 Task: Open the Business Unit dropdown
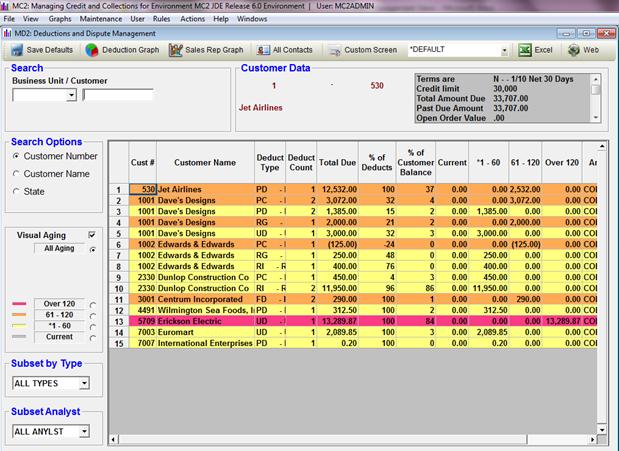click(x=71, y=95)
